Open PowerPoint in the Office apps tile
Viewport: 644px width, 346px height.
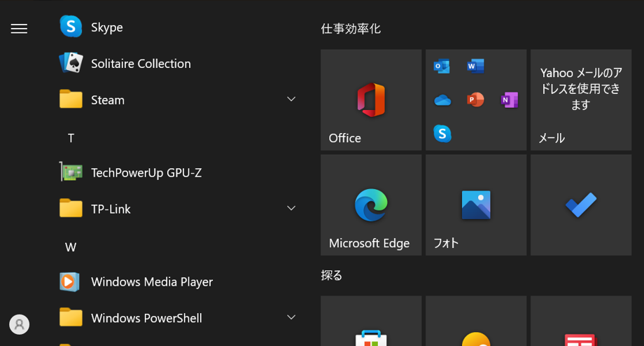point(475,100)
